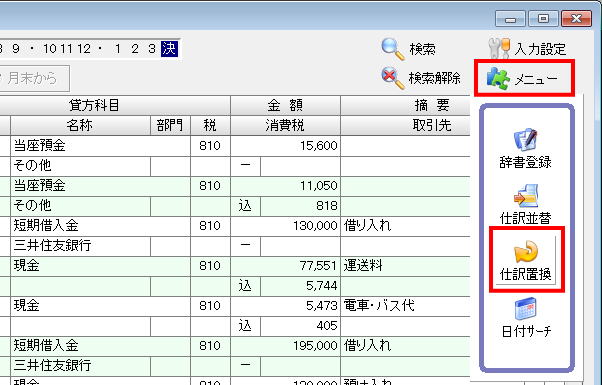
Task: Maximize the window
Action: (x=543, y=18)
